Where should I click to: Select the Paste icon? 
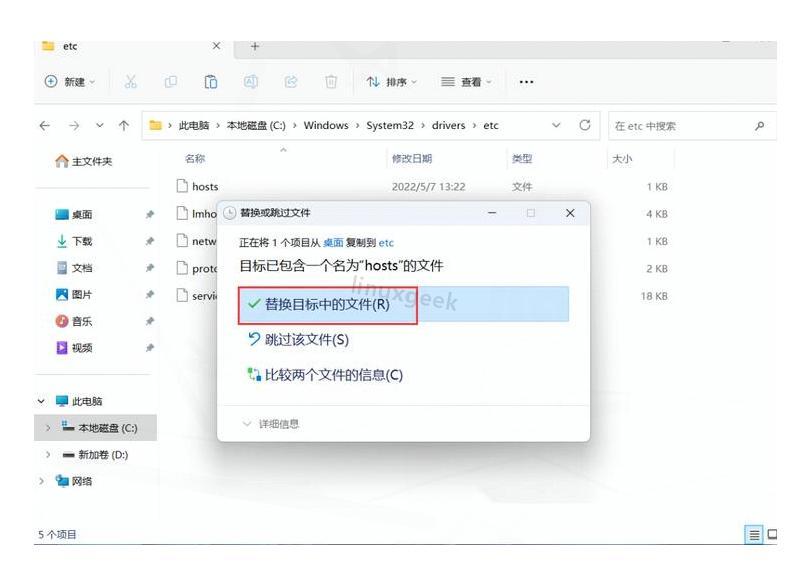coord(211,81)
